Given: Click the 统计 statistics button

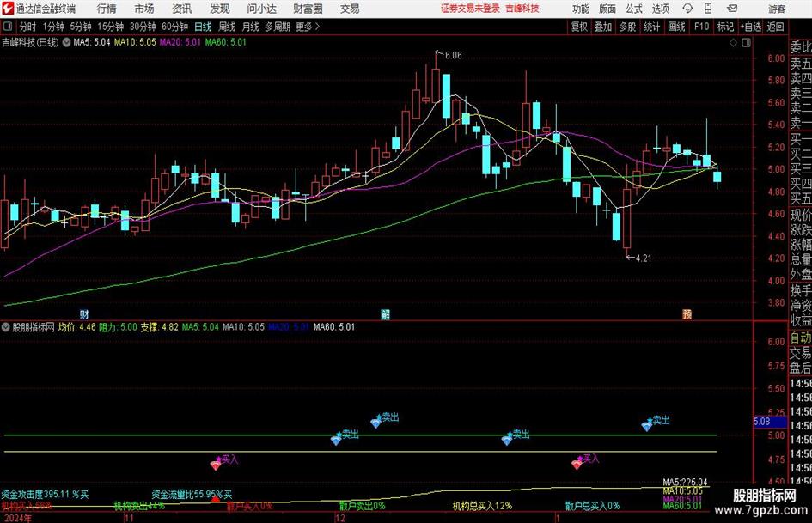Looking at the screenshot, I should [x=651, y=27].
